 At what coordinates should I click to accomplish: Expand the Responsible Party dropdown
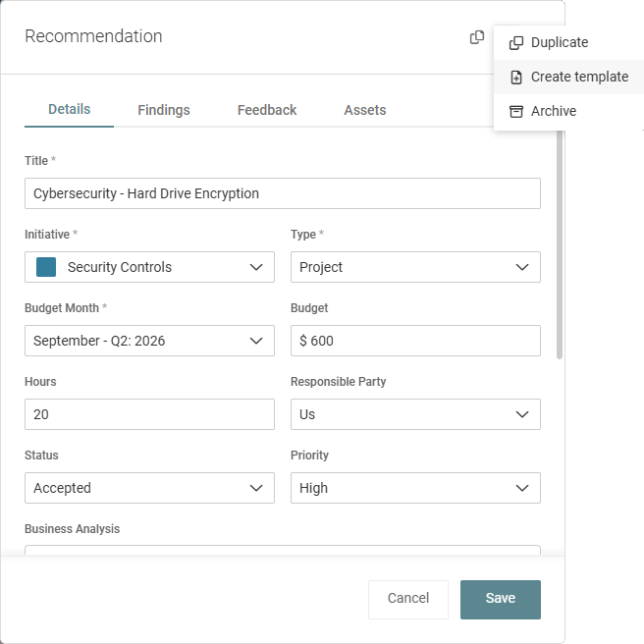[415, 414]
